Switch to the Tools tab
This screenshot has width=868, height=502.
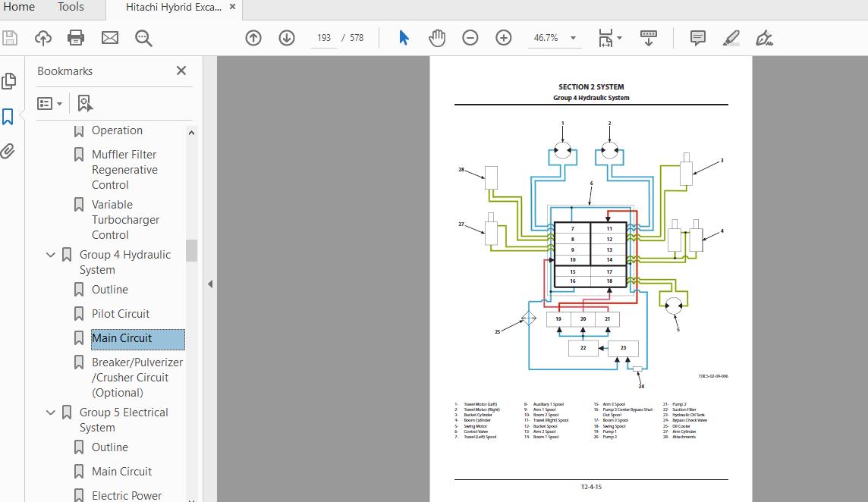71,7
